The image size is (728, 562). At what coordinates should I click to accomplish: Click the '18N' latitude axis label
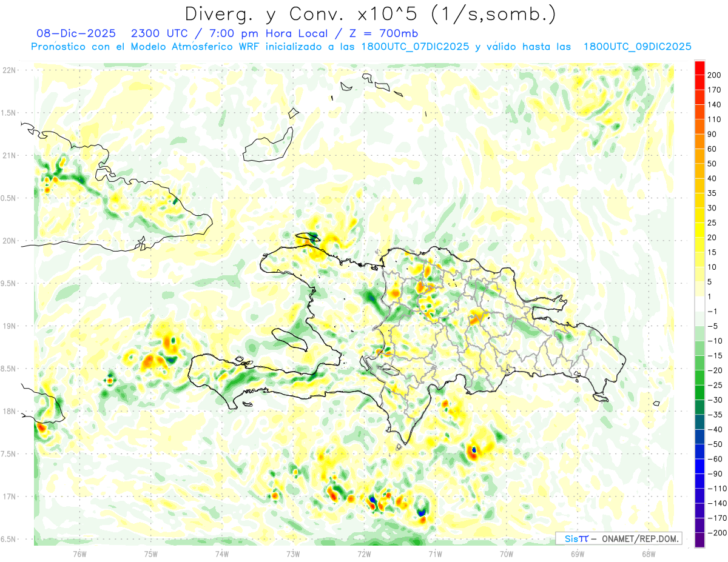10,412
